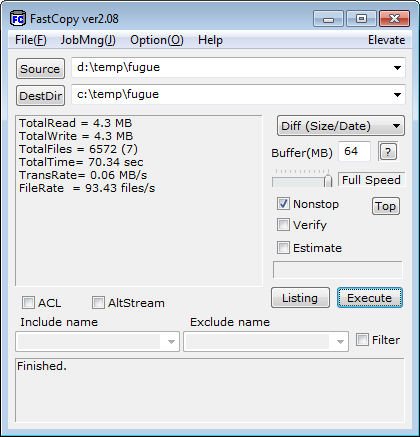Click the question mark buffer help button
The image size is (420, 437).
388,152
